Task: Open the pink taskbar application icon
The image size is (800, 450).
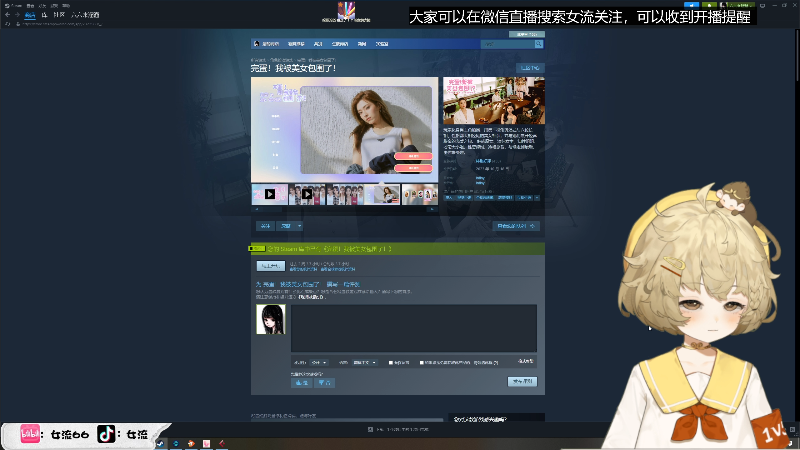Action: tap(206, 443)
